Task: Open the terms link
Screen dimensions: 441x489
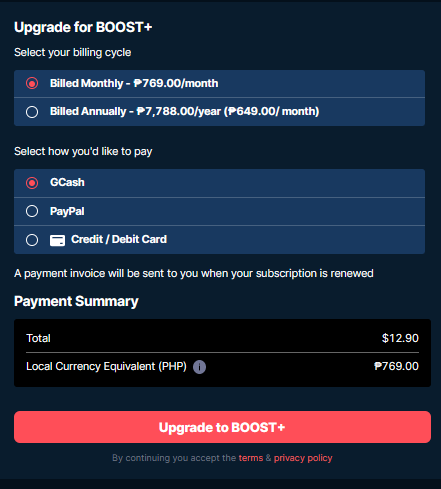Action: [251, 458]
